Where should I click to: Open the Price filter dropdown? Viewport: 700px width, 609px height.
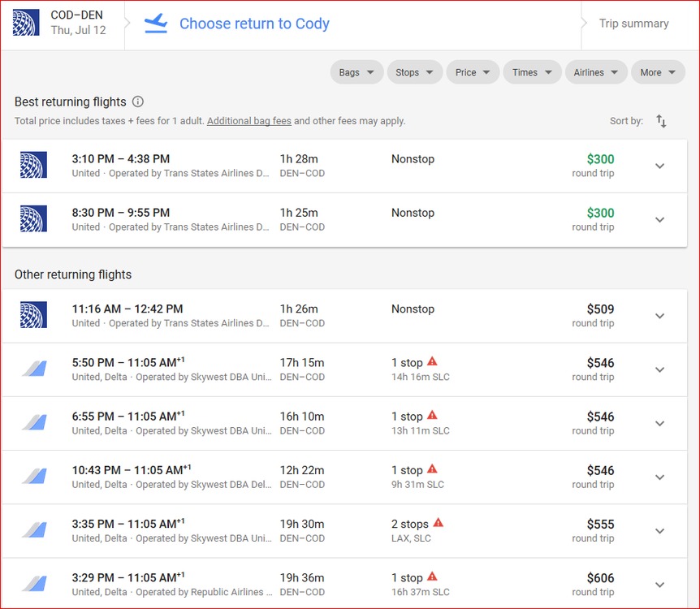473,72
